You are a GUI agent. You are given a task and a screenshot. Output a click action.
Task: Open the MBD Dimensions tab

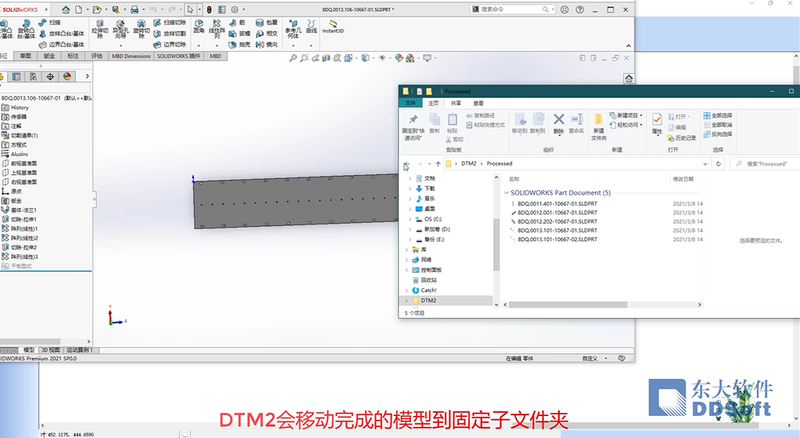[130, 56]
